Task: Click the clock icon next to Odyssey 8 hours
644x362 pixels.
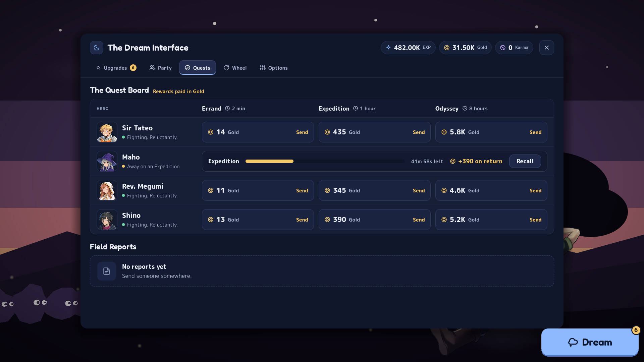Action: point(465,109)
